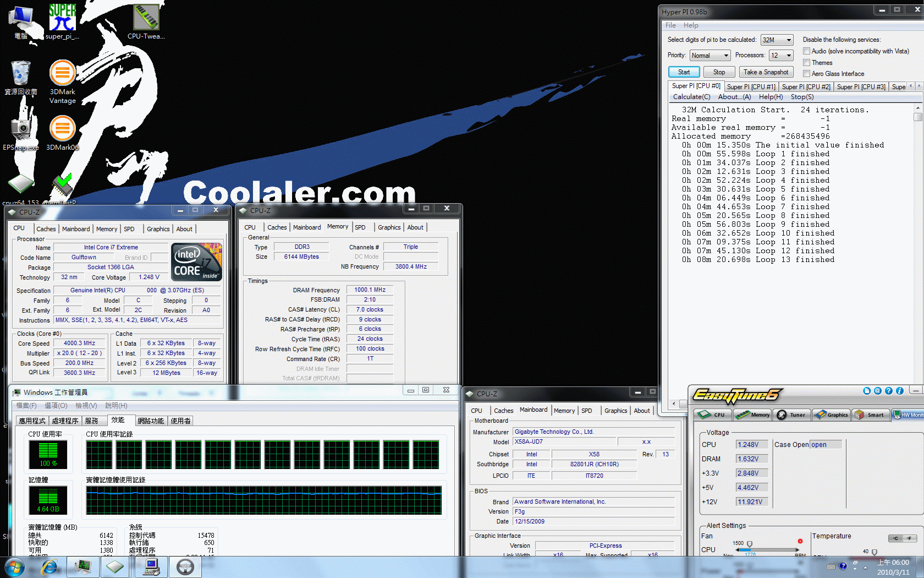Open the EPSnap.exe camera icon

[21, 132]
